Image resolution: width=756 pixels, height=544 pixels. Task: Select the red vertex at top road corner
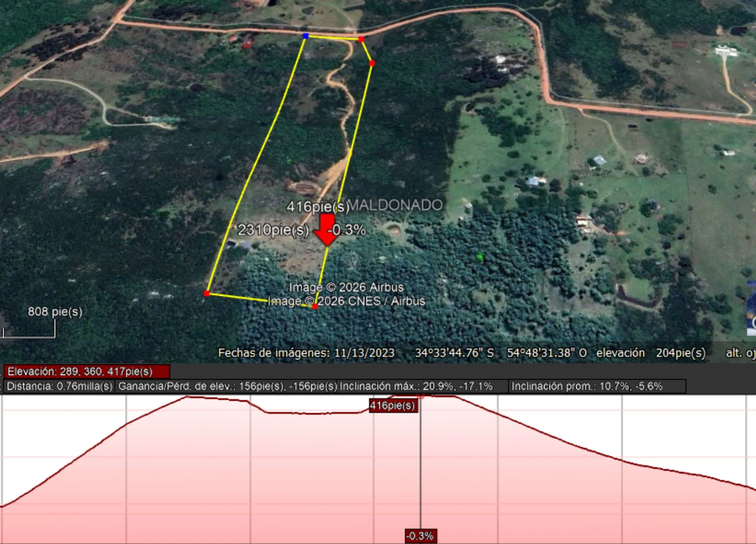[361, 39]
